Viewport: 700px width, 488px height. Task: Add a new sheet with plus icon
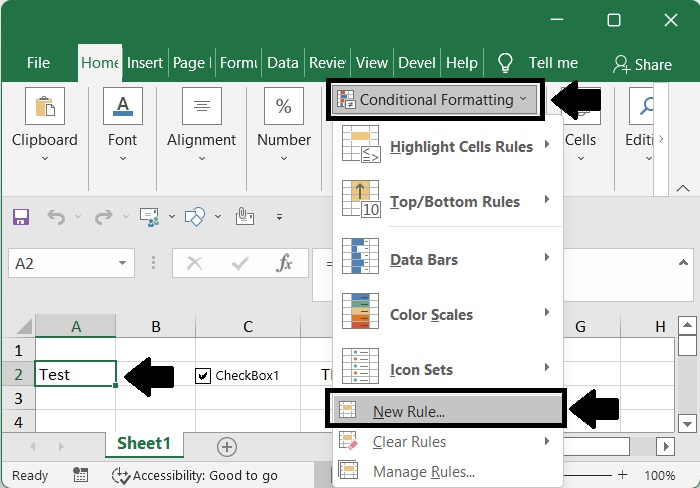pyautogui.click(x=227, y=446)
